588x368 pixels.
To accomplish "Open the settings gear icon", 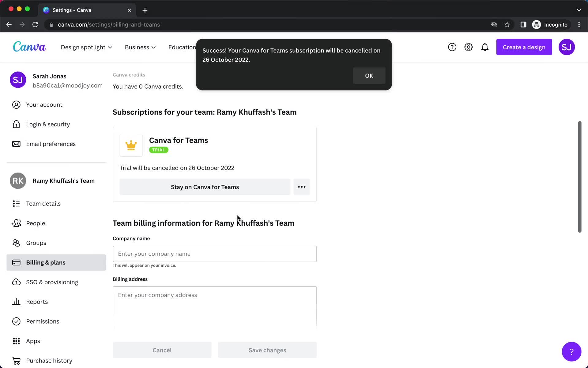I will 469,47.
